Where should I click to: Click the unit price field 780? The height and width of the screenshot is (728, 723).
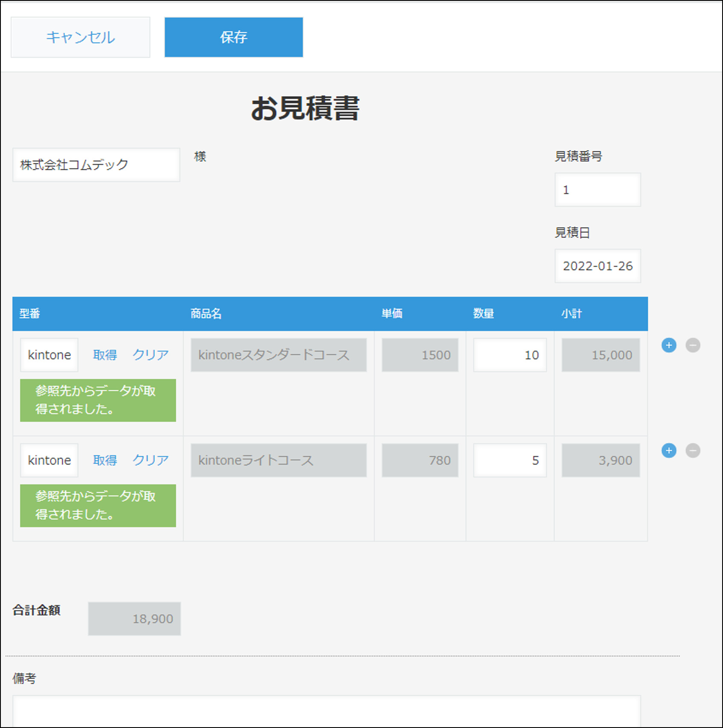click(420, 460)
